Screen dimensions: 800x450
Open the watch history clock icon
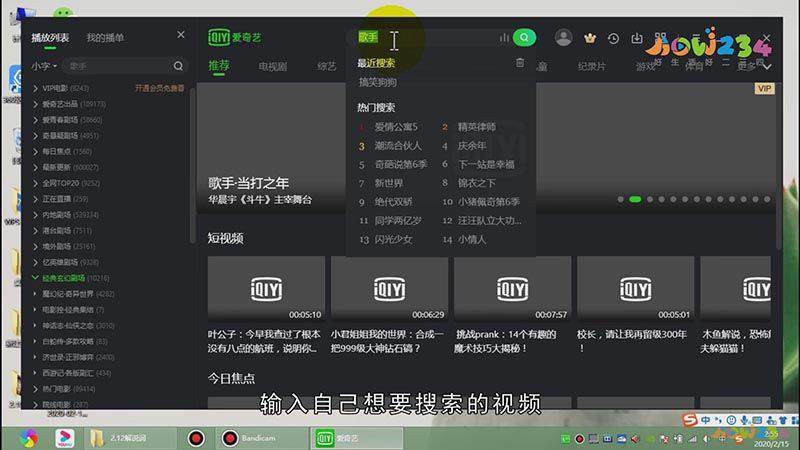coord(613,38)
